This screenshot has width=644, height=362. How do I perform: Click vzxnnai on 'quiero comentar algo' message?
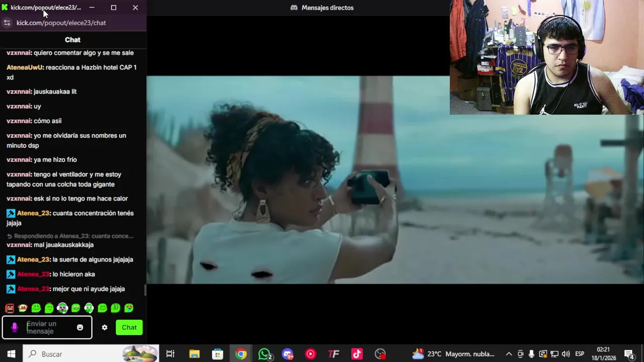(x=19, y=53)
